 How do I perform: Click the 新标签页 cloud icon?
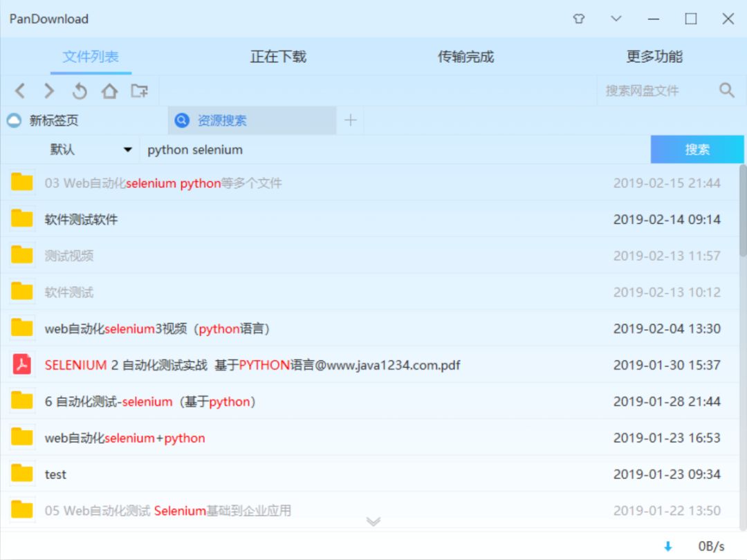pos(15,120)
